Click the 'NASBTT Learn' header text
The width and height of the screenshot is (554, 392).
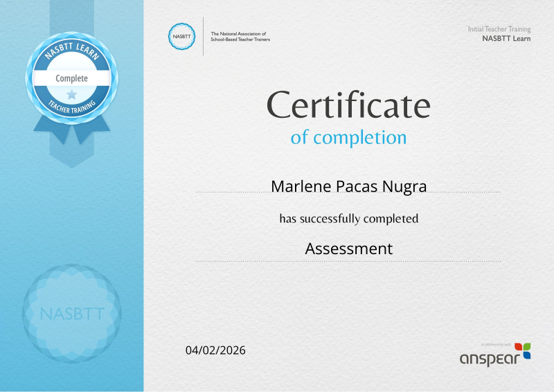click(x=506, y=39)
